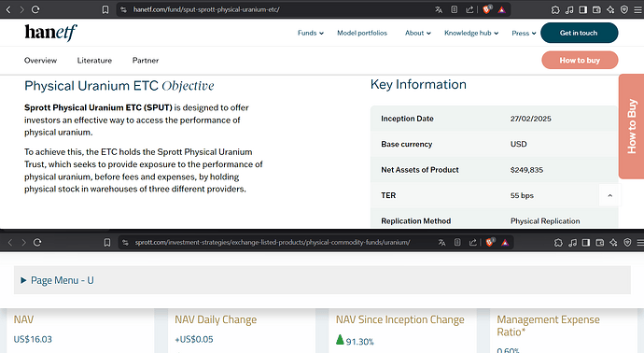
Task: Toggle reader mode icon in hanetf.com address bar
Action: pyautogui.click(x=454, y=9)
